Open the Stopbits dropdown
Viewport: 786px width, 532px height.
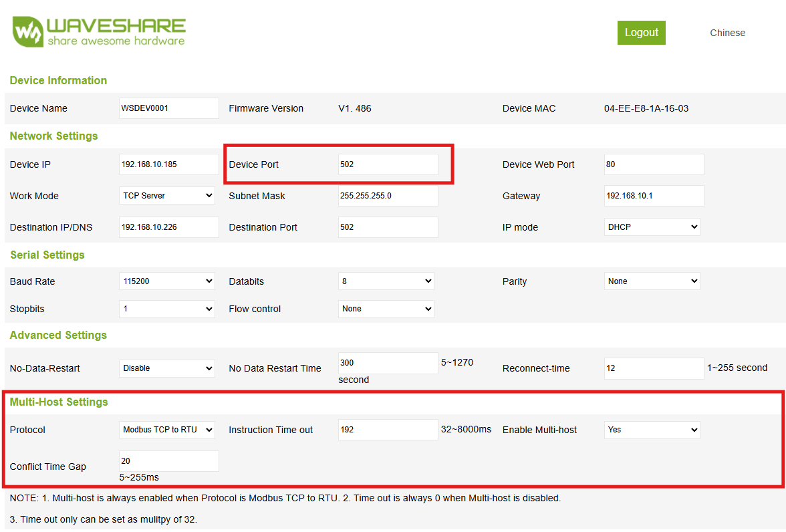click(166, 308)
